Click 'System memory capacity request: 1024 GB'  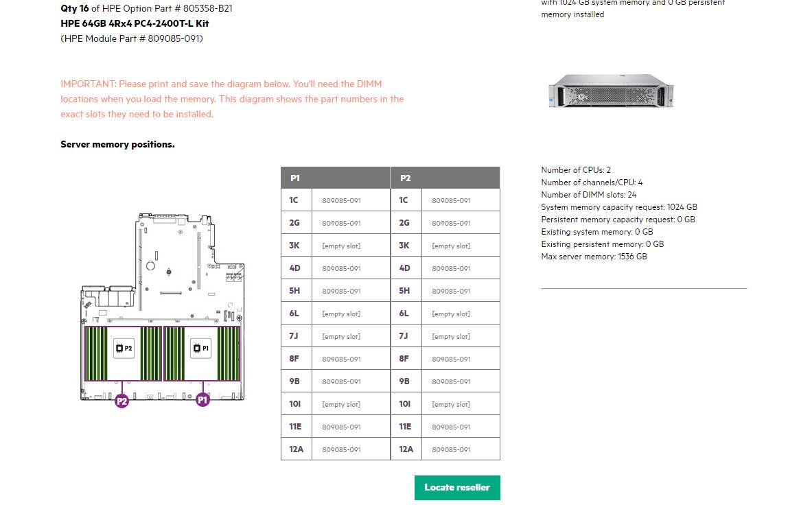(x=619, y=207)
